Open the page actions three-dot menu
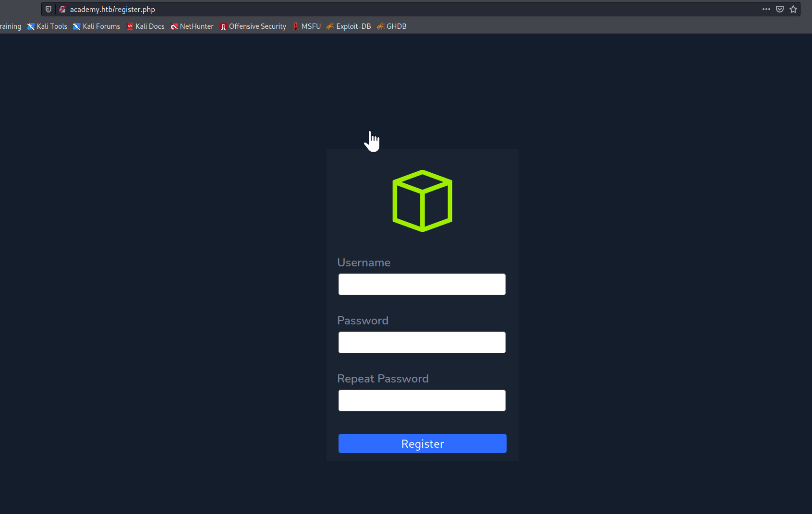The width and height of the screenshot is (812, 514). 766,9
